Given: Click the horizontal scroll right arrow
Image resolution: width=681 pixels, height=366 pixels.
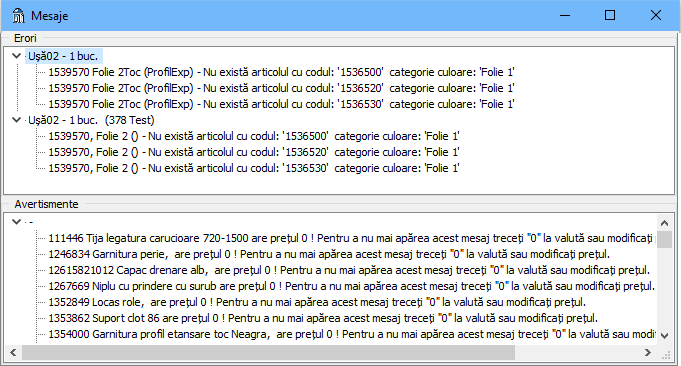Looking at the screenshot, I should 648,353.
